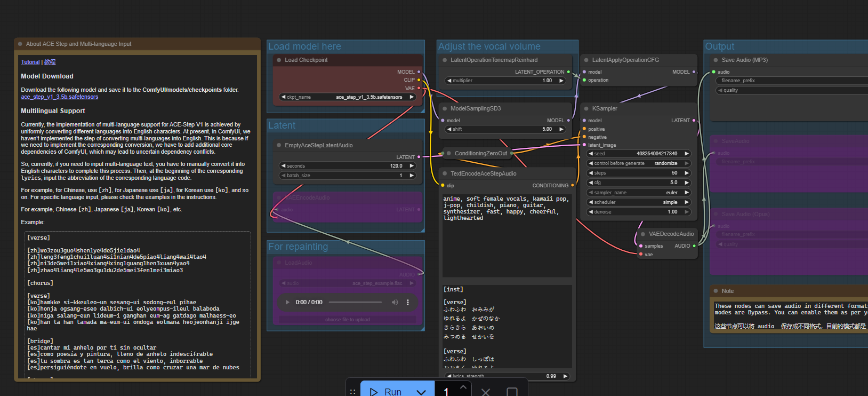Open the 教程 link in the note
The image size is (868, 396).
(x=50, y=62)
